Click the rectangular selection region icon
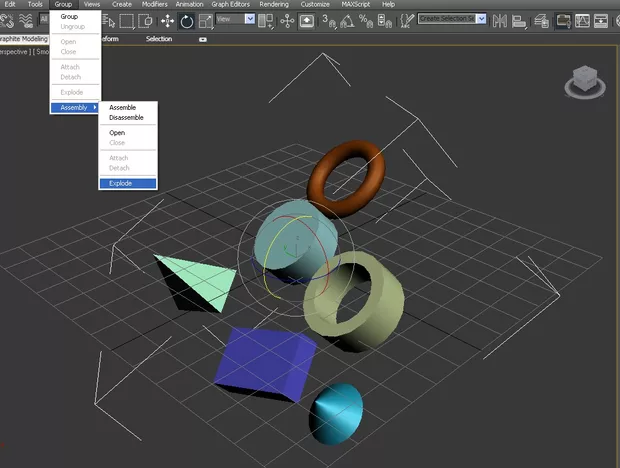620x468 pixels. [127, 21]
